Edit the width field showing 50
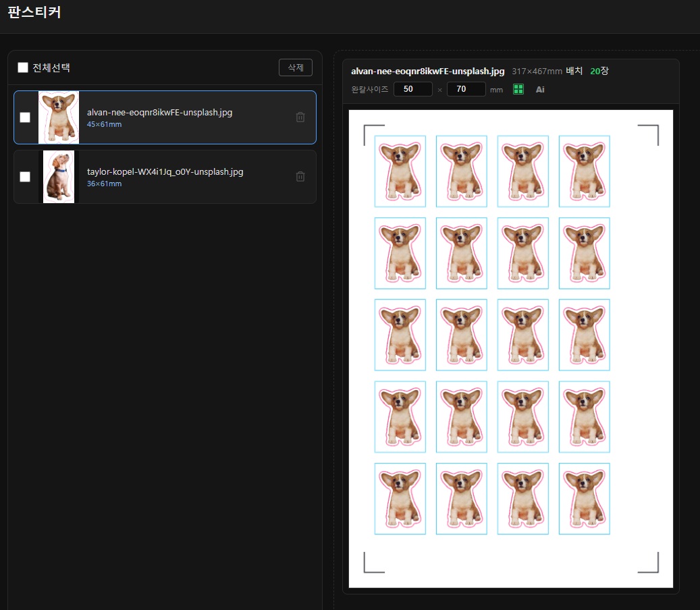 coord(413,89)
